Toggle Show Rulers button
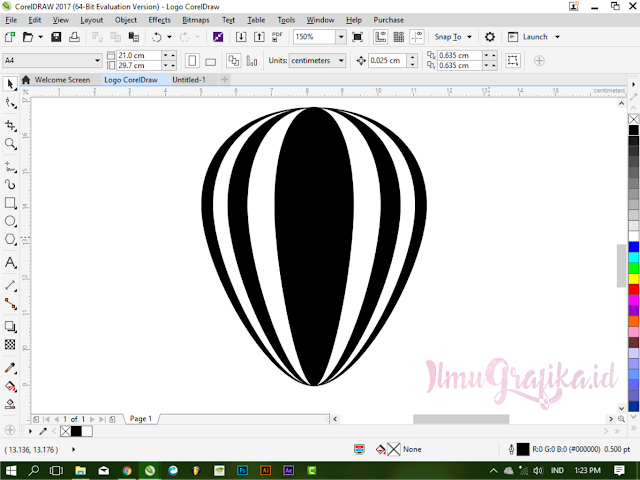This screenshot has width=640, height=480. click(x=381, y=37)
